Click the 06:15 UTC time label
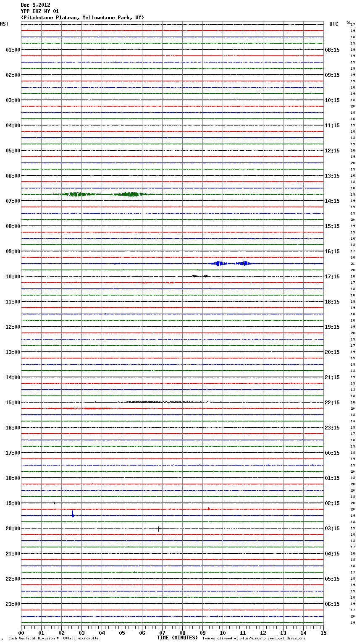357x644 pixels. tap(332, 604)
